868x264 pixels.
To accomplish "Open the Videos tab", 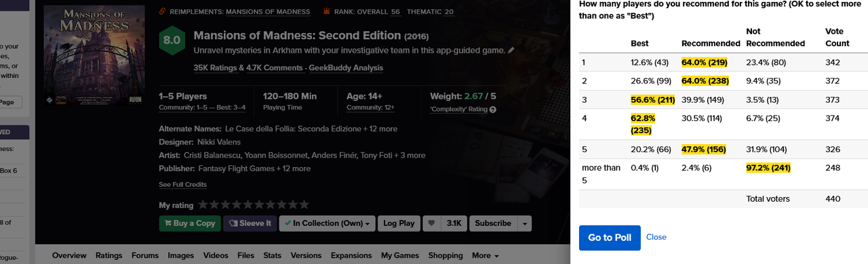I will pyautogui.click(x=216, y=255).
